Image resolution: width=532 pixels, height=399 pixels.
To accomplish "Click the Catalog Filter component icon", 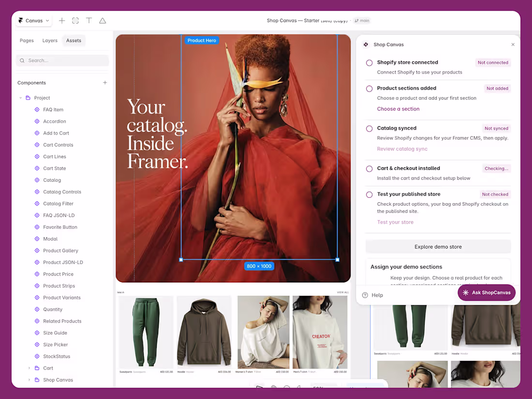I will pyautogui.click(x=37, y=204).
